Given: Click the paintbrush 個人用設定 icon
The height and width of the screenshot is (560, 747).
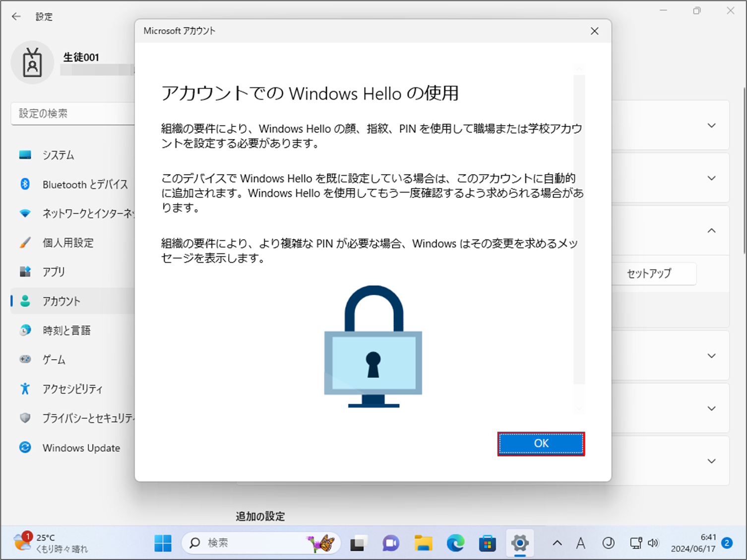Looking at the screenshot, I should (25, 243).
